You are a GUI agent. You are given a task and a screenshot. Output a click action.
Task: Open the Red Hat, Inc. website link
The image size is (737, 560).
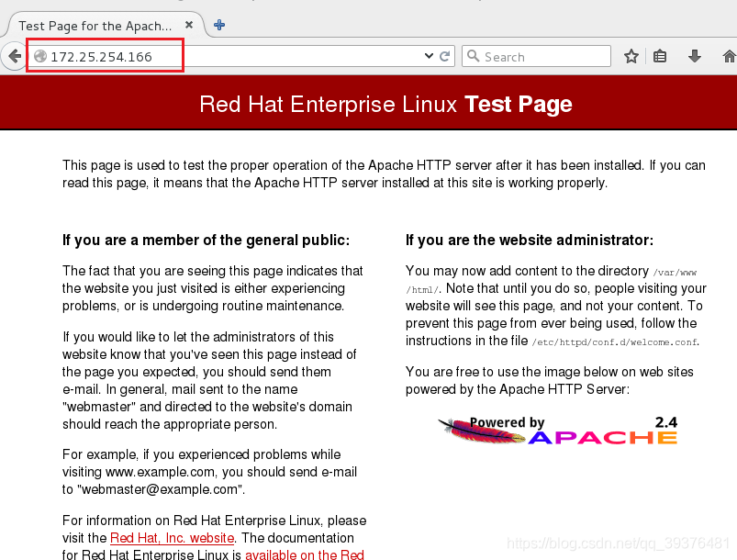pyautogui.click(x=172, y=538)
